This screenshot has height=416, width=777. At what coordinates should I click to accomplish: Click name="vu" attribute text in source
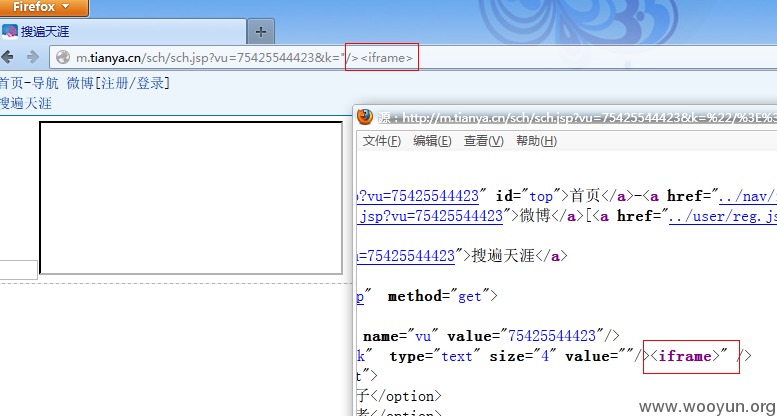(x=401, y=336)
